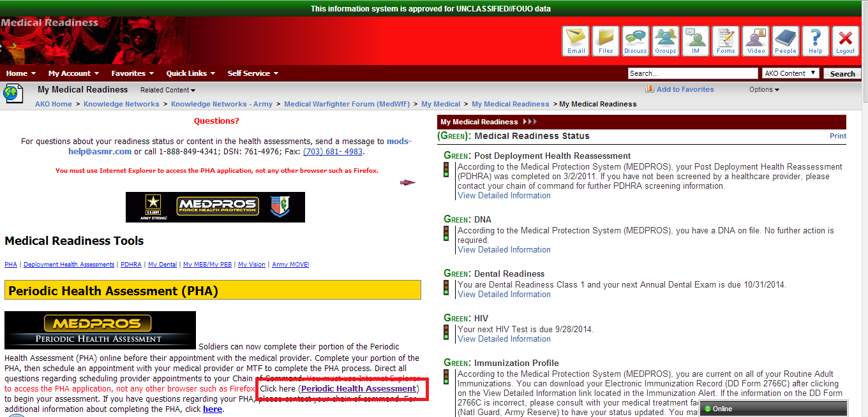Open the Video icon
The width and height of the screenshot is (868, 417).
click(756, 41)
